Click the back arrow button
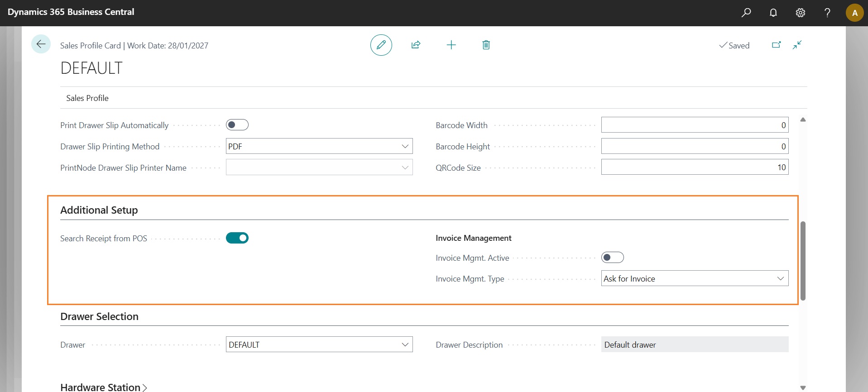Viewport: 868px width, 392px height. (x=41, y=44)
